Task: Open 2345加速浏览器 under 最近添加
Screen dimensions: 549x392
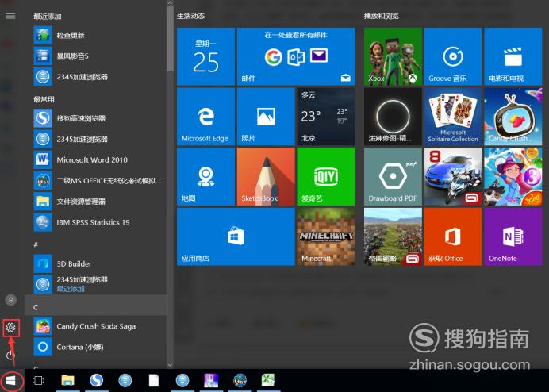Action: [x=95, y=77]
